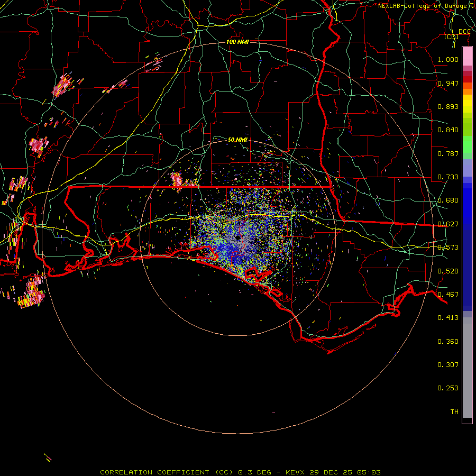Screen dimensions: 476x476
Task: Click the black radar site dot at center
Action: (237, 237)
